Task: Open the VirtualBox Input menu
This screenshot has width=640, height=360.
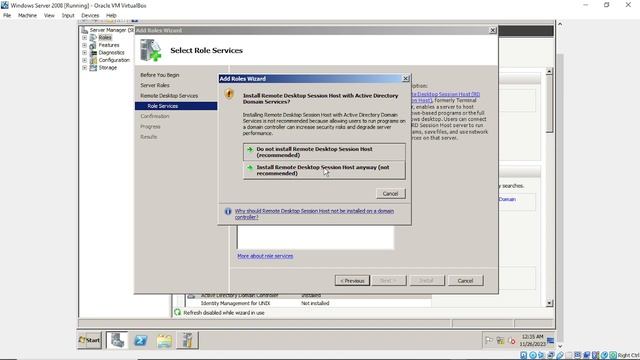Action: pyautogui.click(x=68, y=16)
